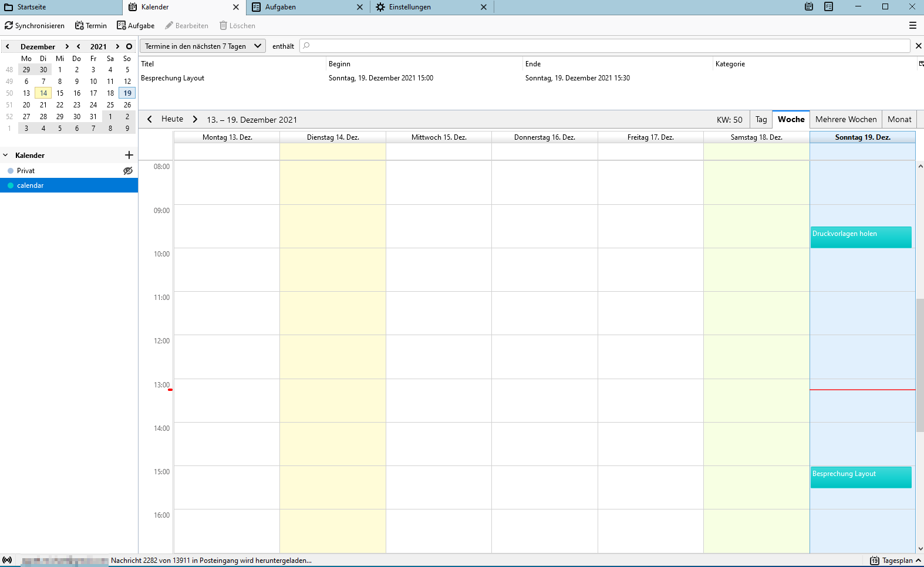The image size is (924, 567).
Task: Switch to the Startseite tab
Action: pos(61,7)
